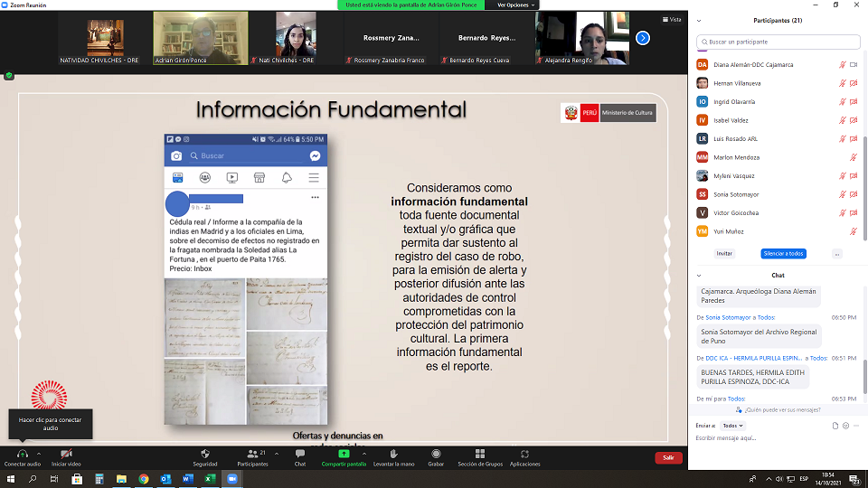Collapse the Chat panel chevron
The height and width of the screenshot is (488, 868).
coord(699,275)
